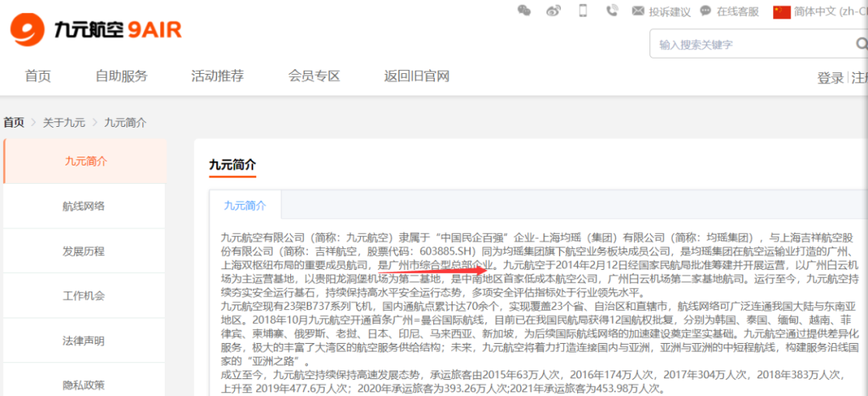
Task: Click the WeChat icon in top bar
Action: coord(524,10)
